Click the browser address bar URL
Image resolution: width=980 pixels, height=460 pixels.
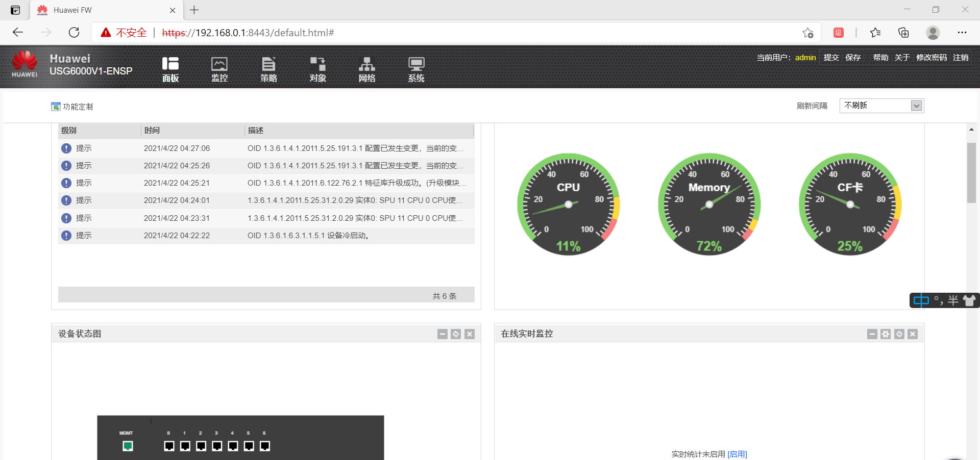click(x=248, y=33)
